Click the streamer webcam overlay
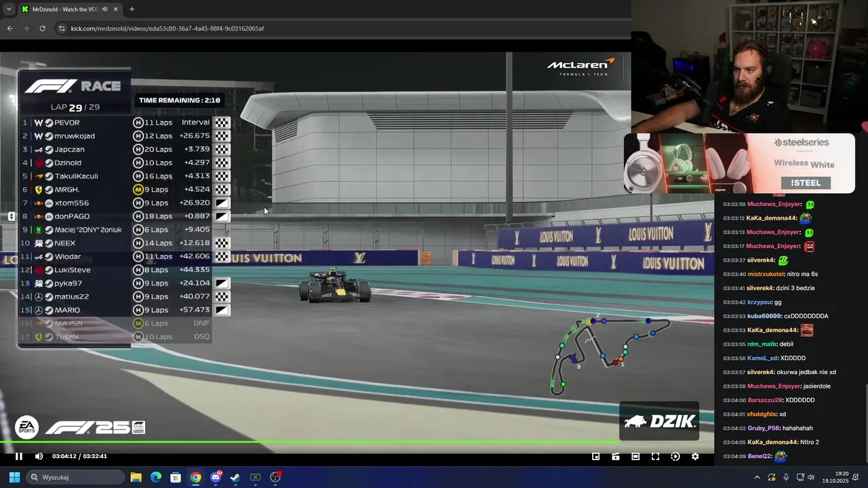 (x=749, y=66)
